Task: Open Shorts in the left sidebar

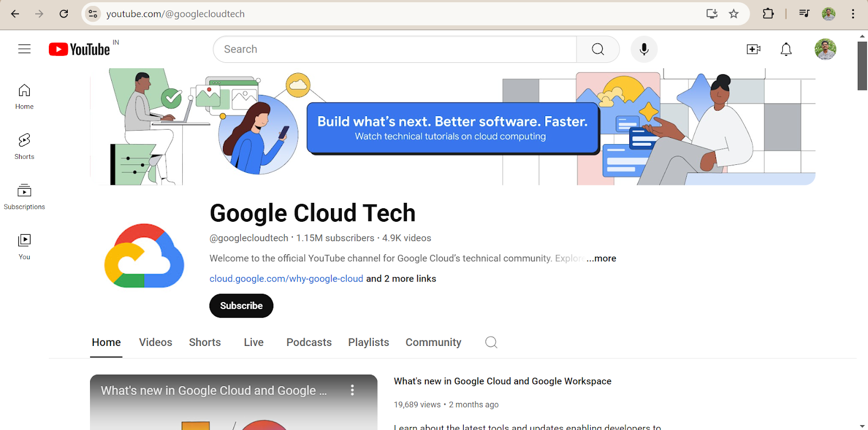Action: pos(24,146)
